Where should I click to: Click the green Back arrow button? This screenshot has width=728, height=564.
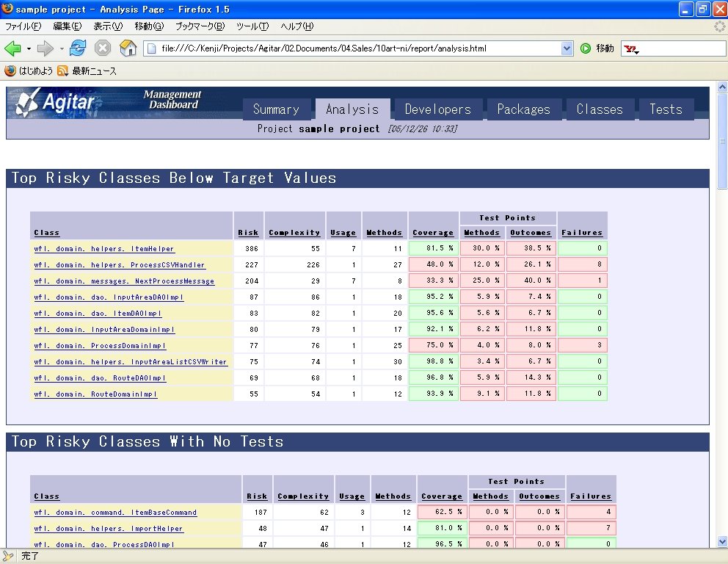point(12,48)
